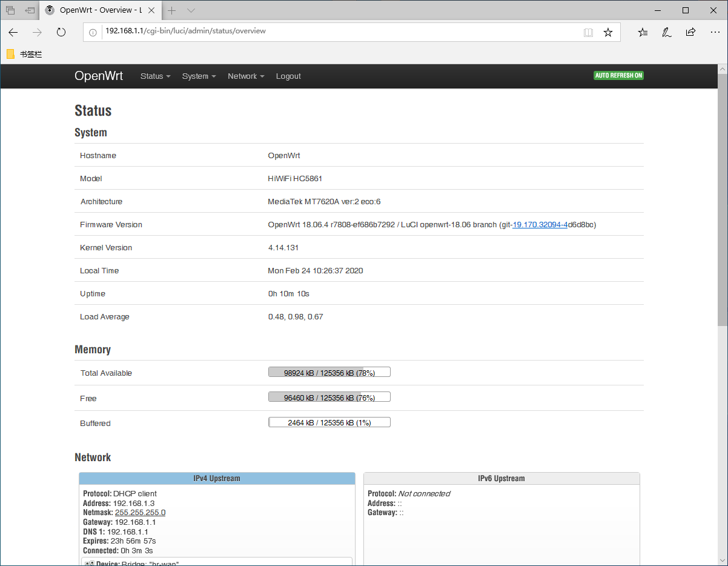Click the site information icon in address bar
This screenshot has height=566, width=728.
[93, 32]
